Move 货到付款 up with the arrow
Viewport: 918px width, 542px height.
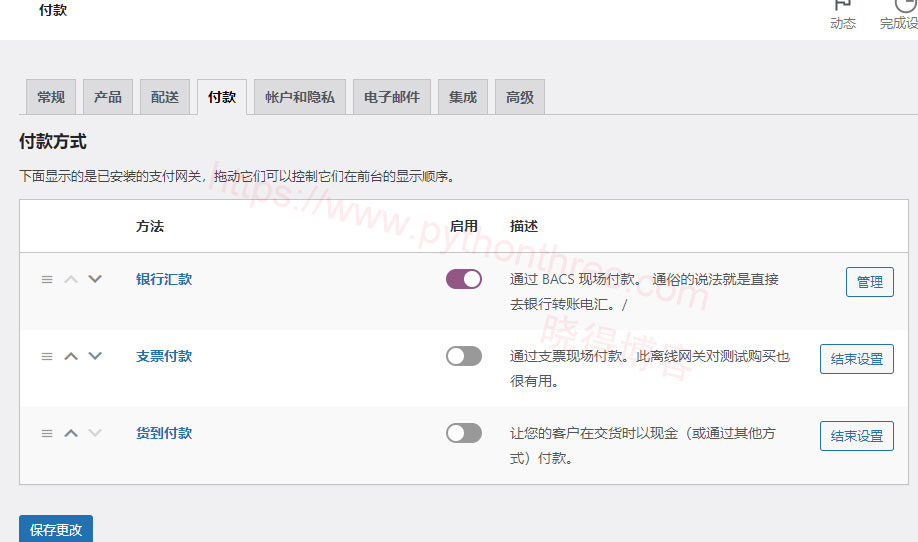tap(71, 434)
